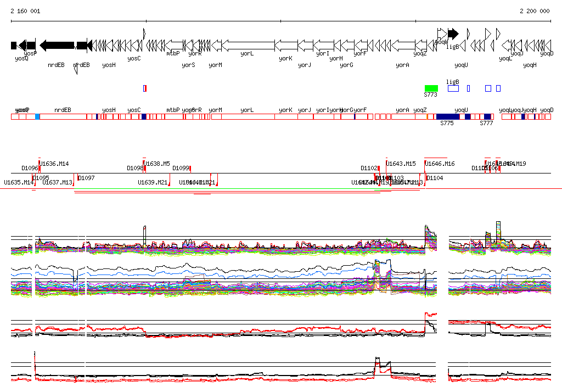Image resolution: width=562 pixels, height=392 pixels.
Task: Click the red tick marker beside U1639.M21
Action: tap(169, 180)
